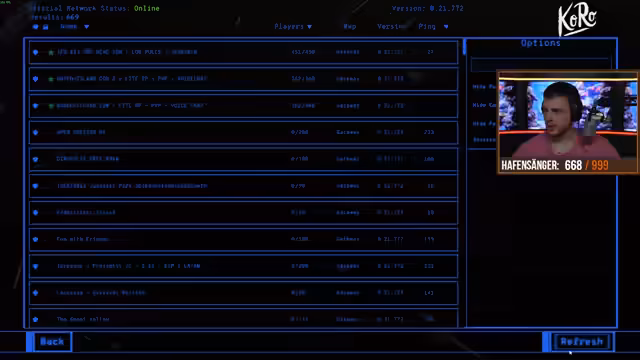Toggle the third 'Hide' filter option
Viewport: 640px width, 360px height.
[x=484, y=123]
